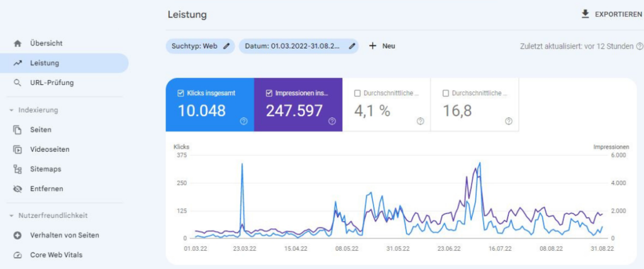The image size is (644, 269).
Task: Open the Datum range filter chip
Action: [x=299, y=46]
